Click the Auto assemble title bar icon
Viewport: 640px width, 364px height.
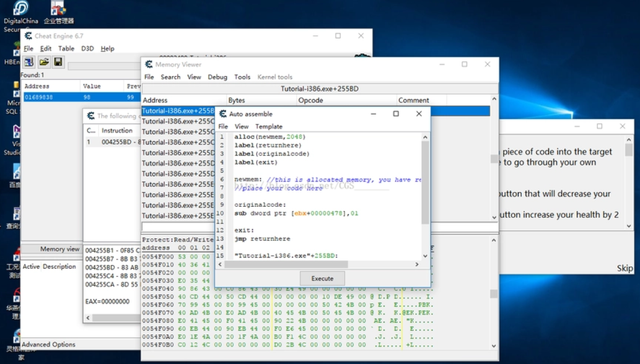click(x=223, y=114)
